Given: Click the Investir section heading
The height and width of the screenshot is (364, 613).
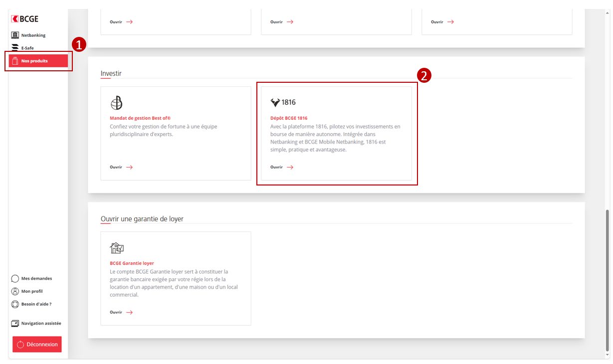Looking at the screenshot, I should click(x=111, y=73).
